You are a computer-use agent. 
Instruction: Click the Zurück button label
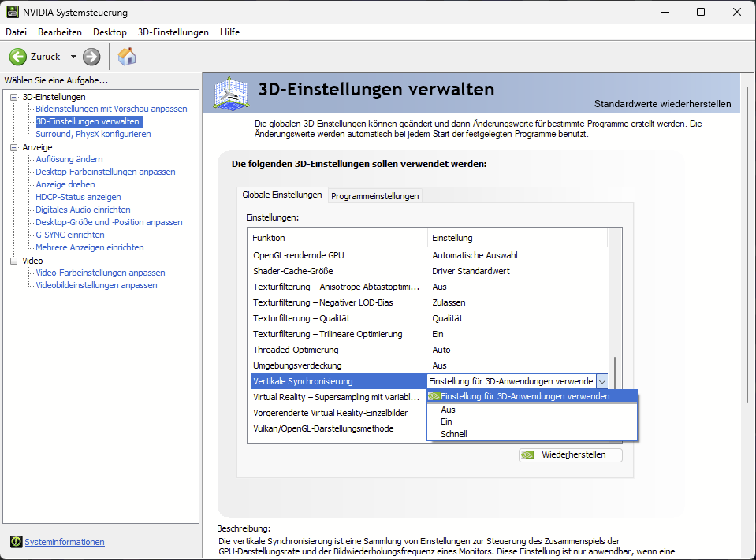(45, 57)
